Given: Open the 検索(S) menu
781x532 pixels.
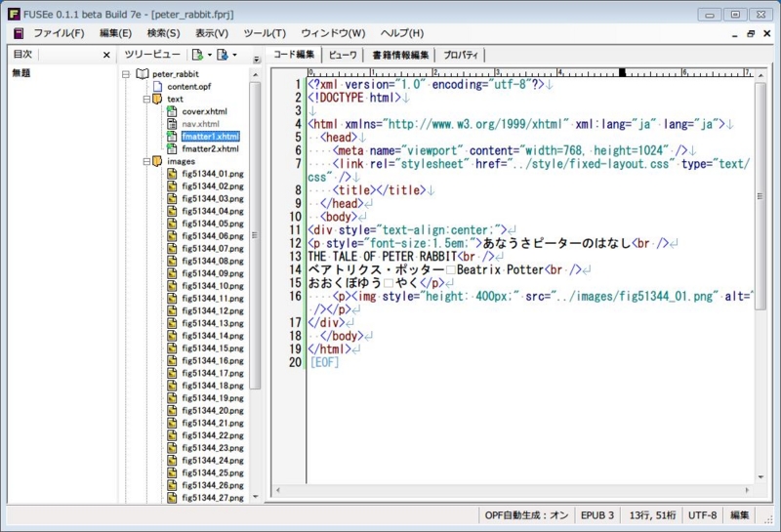Looking at the screenshot, I should click(x=163, y=33).
